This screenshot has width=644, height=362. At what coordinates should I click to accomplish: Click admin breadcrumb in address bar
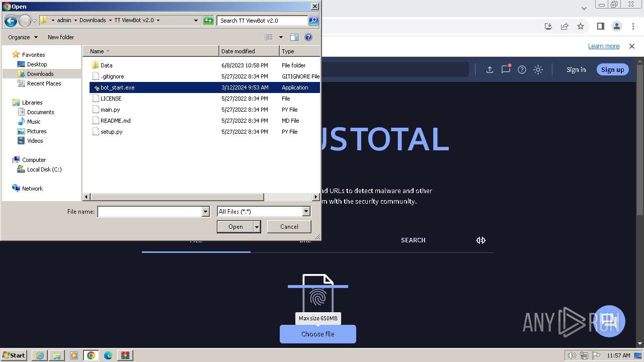point(64,21)
